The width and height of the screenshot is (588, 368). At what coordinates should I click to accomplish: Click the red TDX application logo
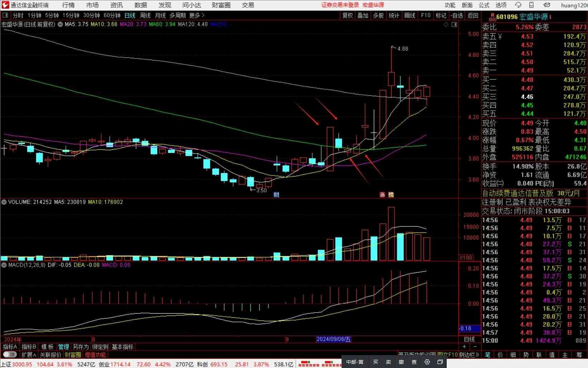coord(5,5)
